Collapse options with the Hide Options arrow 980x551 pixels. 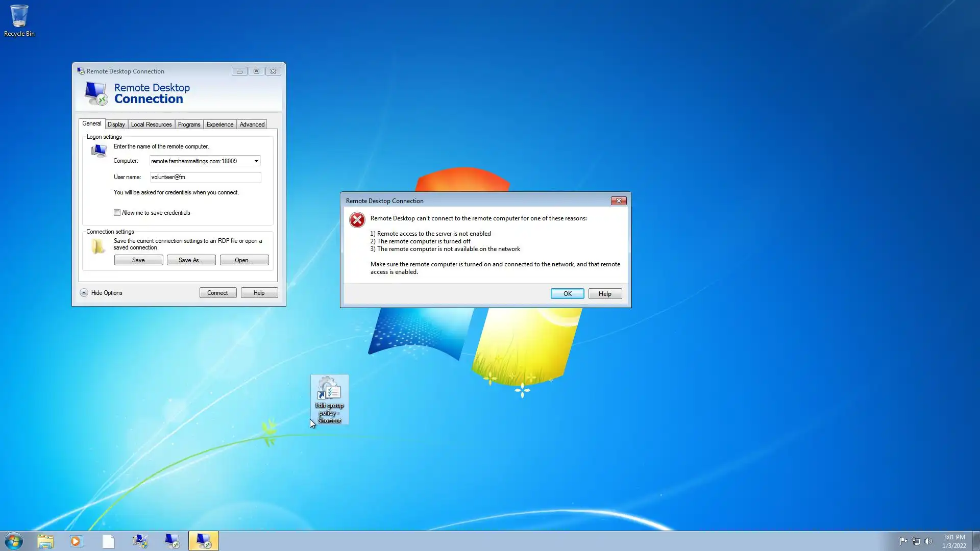click(84, 293)
